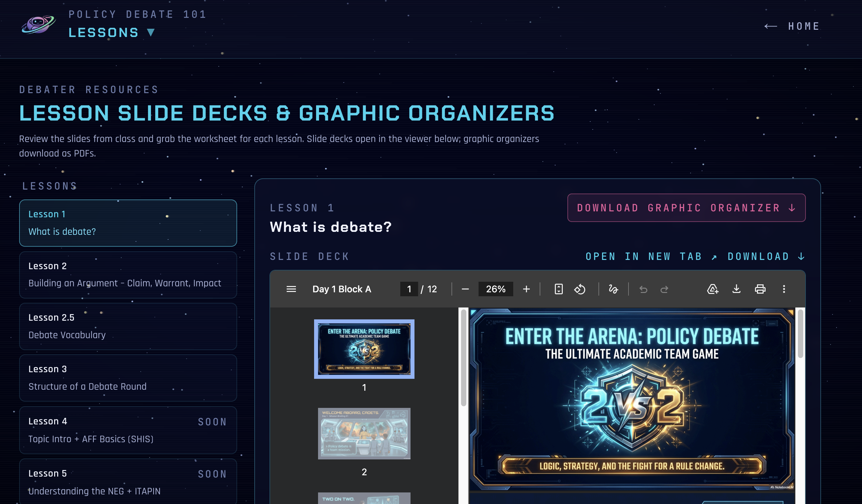Select slide 2 Welcome Aboard thumbnail
The height and width of the screenshot is (504, 862).
coord(364,433)
